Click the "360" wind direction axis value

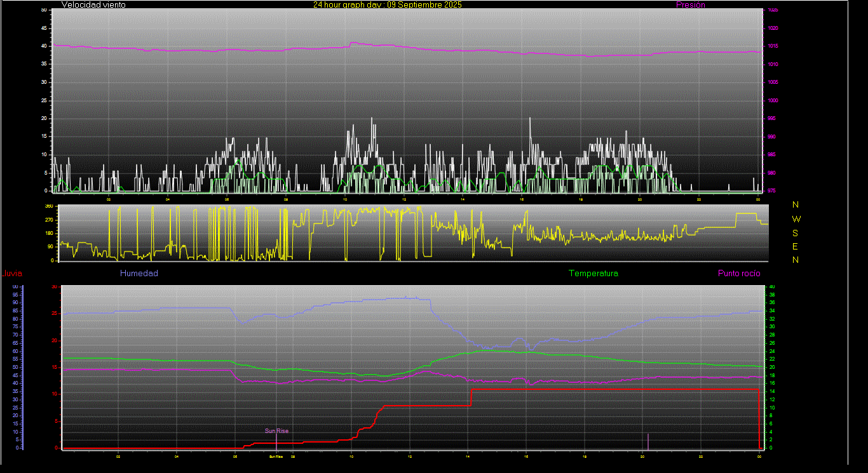tap(48, 207)
